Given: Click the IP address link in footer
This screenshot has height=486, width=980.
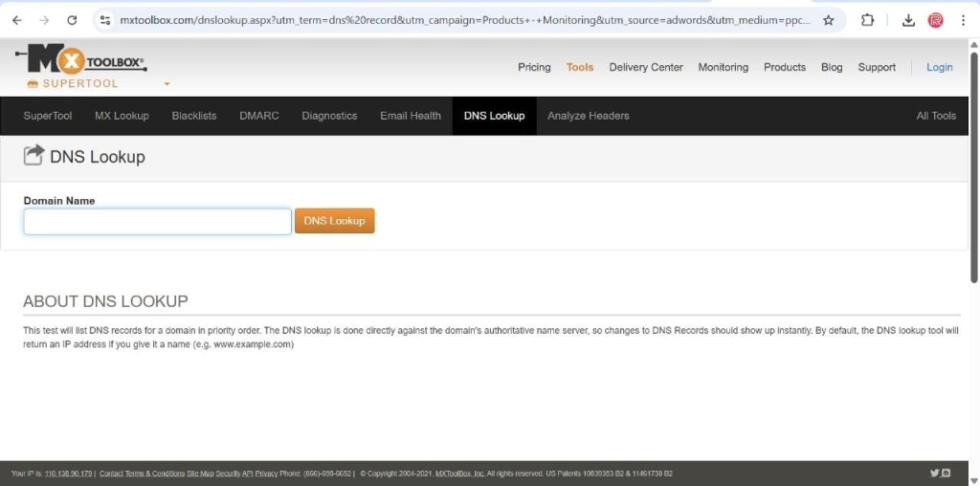Looking at the screenshot, I should pos(68,474).
